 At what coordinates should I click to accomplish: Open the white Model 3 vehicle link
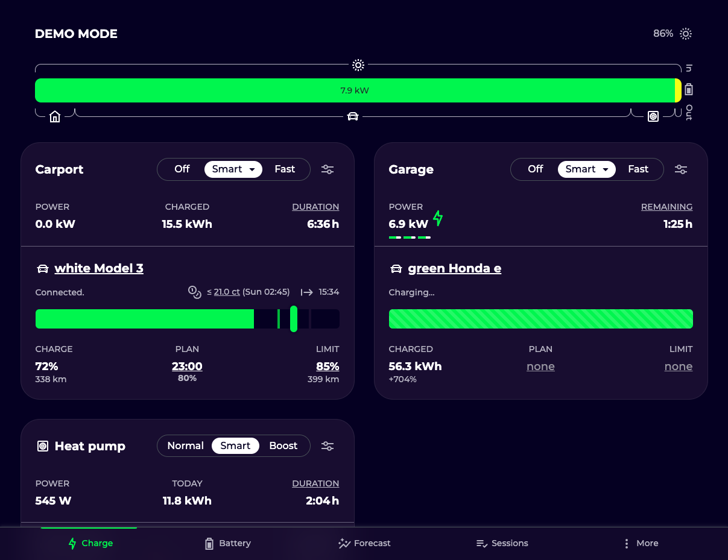pos(99,269)
